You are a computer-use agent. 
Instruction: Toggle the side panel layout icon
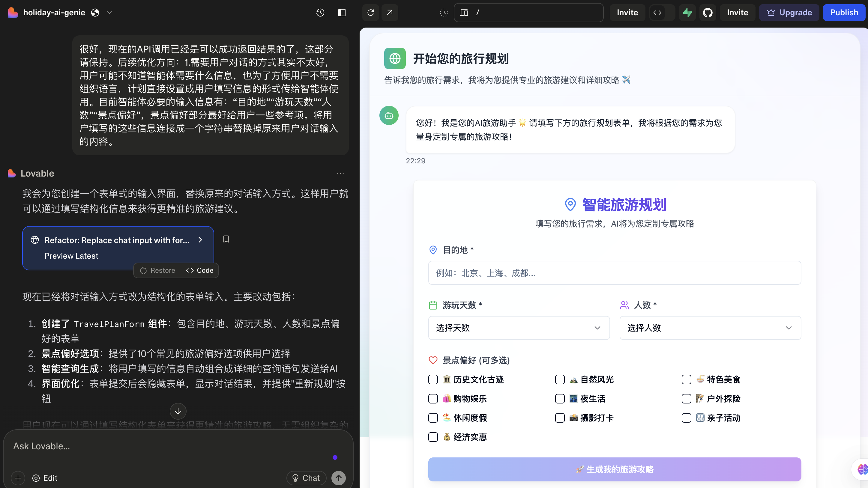click(x=342, y=13)
